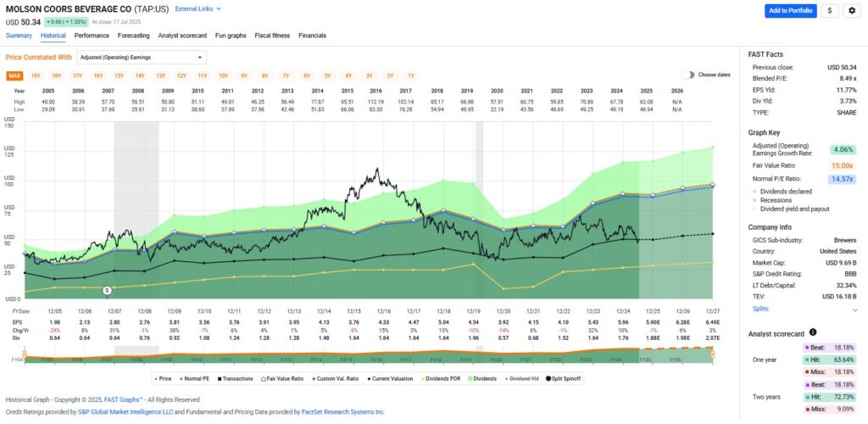Open the Analyst scorecard tab
The width and height of the screenshot is (868, 424).
tap(182, 36)
